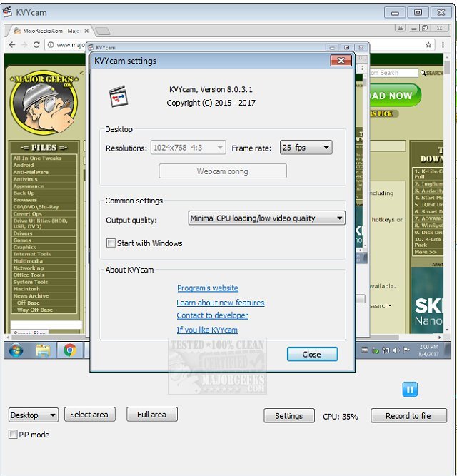457x476 pixels.
Task: Click the volume speaker tray icon
Action: [x=396, y=350]
